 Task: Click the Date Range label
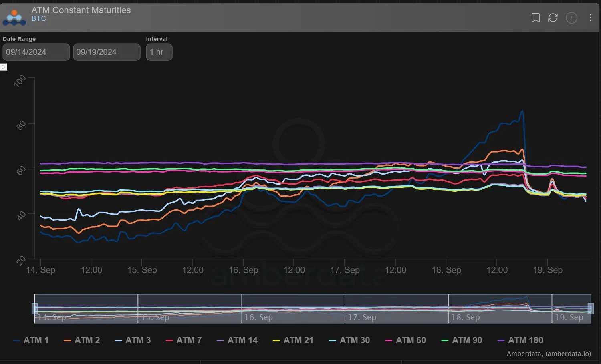tap(19, 39)
